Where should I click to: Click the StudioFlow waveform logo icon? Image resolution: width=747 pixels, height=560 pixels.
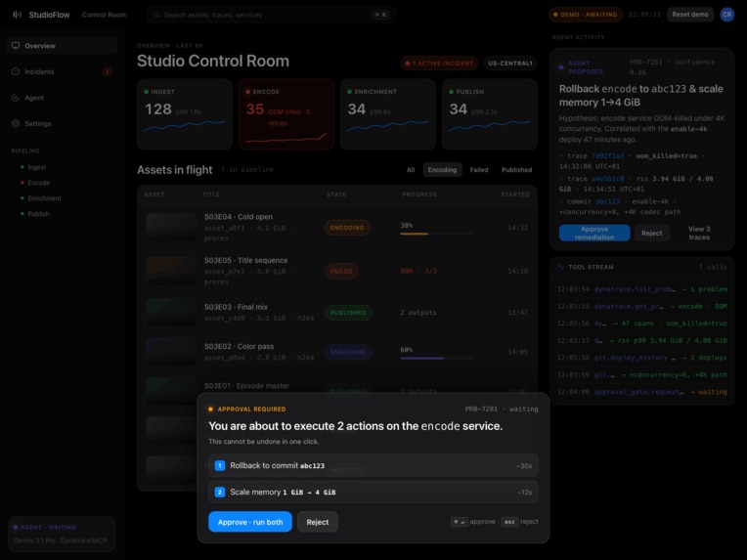point(18,15)
